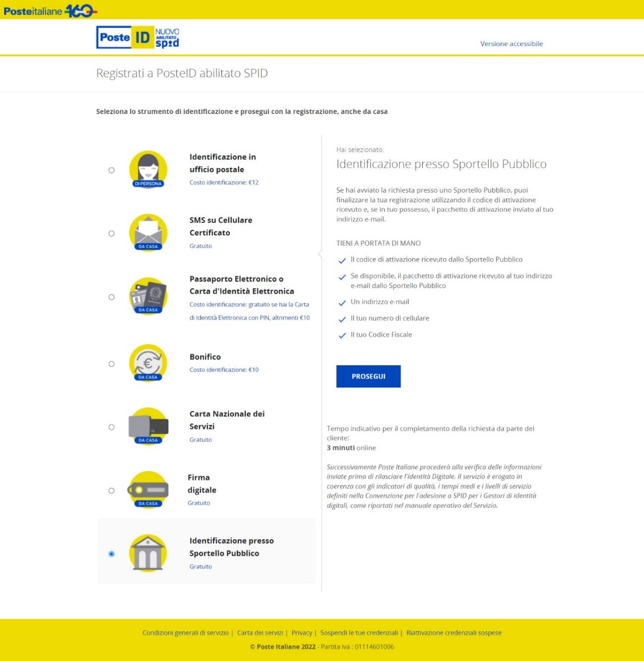Click the SMS envelope icon

(x=148, y=233)
